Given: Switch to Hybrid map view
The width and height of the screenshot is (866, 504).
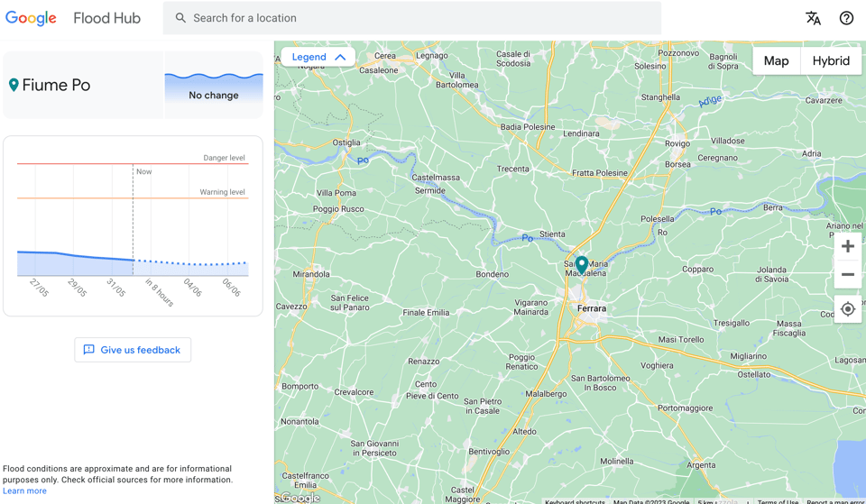Looking at the screenshot, I should click(x=830, y=60).
